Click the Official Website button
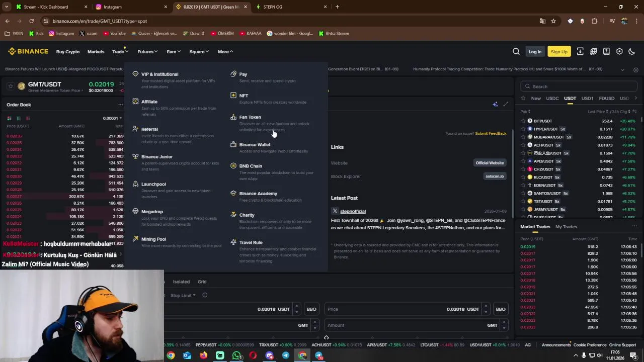 [490, 163]
